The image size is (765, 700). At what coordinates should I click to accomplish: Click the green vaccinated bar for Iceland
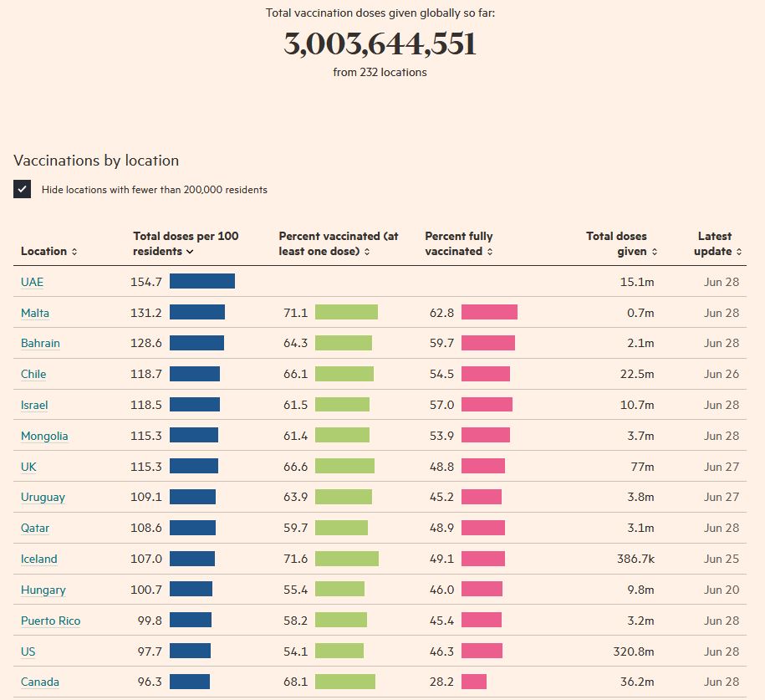point(346,559)
